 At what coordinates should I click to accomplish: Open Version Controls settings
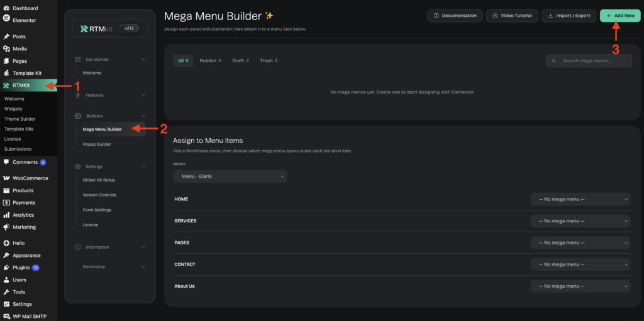pos(99,195)
